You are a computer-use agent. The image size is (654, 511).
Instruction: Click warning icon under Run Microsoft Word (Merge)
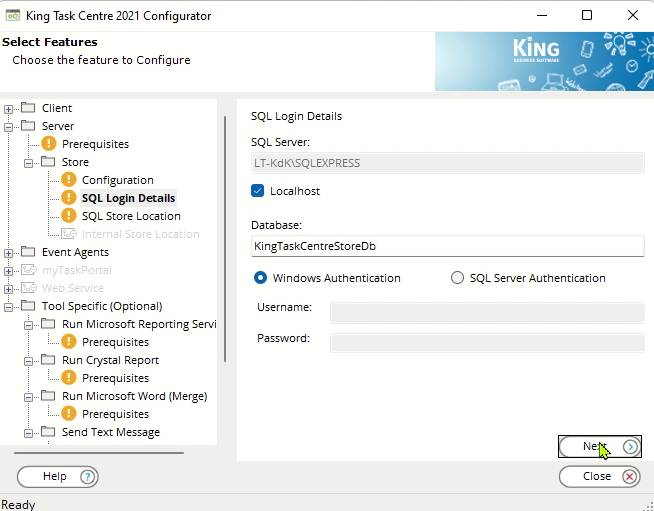(x=69, y=414)
